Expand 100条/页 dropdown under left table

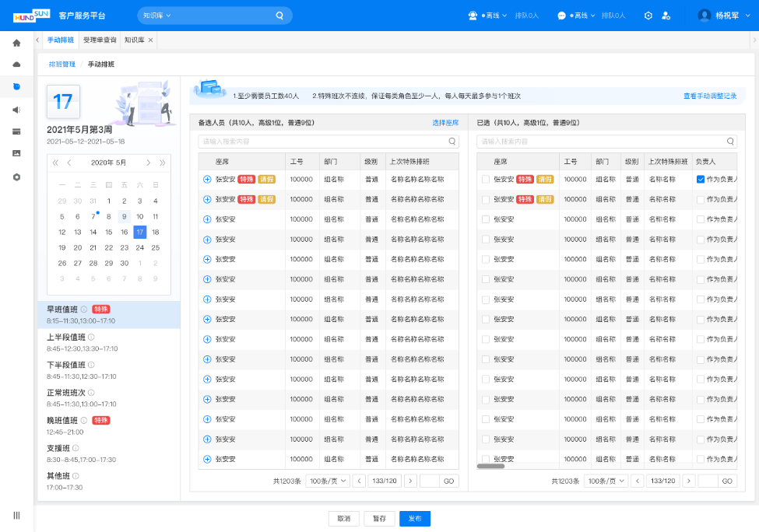(326, 481)
